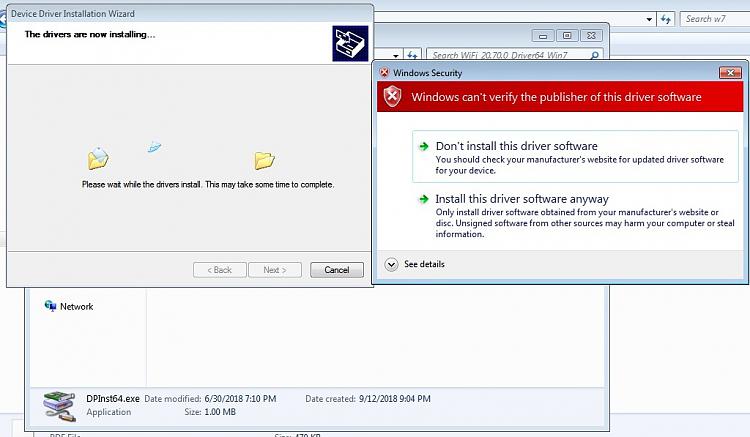Open address bar dropdown in WiFi driver window
Screen dimensions: 750x437
396,55
